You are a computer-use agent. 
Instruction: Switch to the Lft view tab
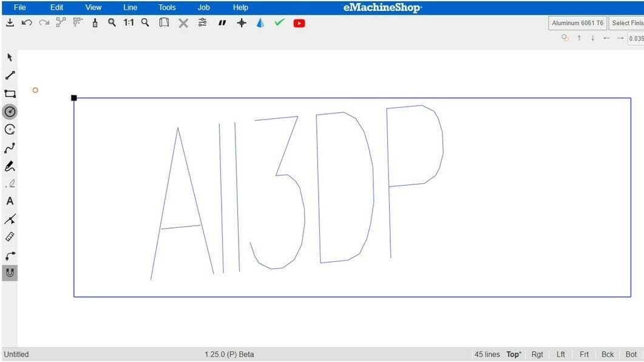pos(561,354)
